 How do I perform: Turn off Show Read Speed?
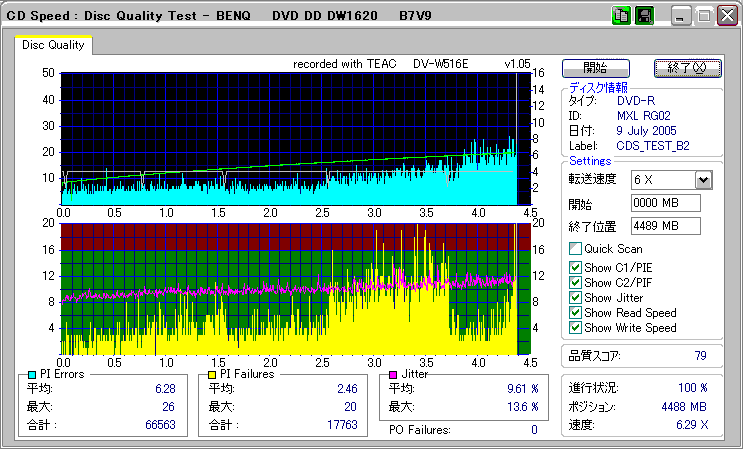[x=575, y=312]
